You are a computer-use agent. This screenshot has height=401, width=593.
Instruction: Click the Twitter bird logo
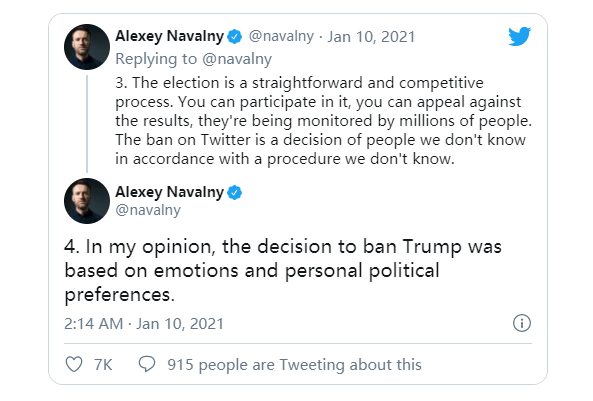(x=520, y=36)
